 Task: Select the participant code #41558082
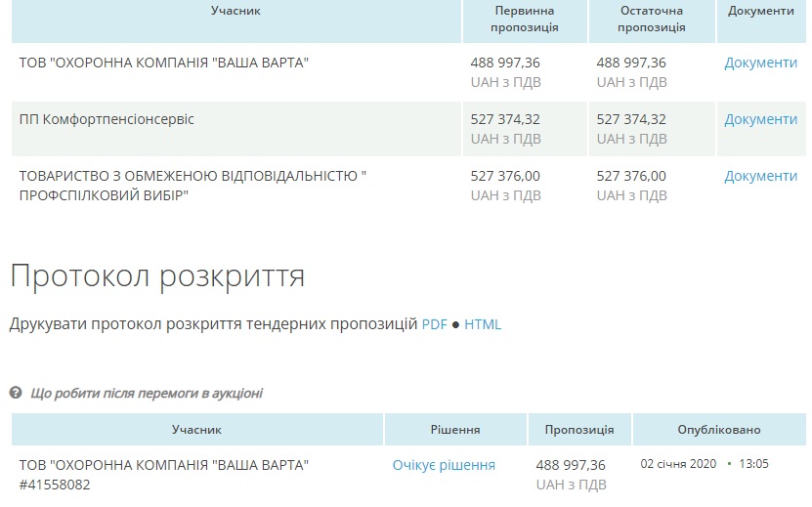(x=55, y=485)
